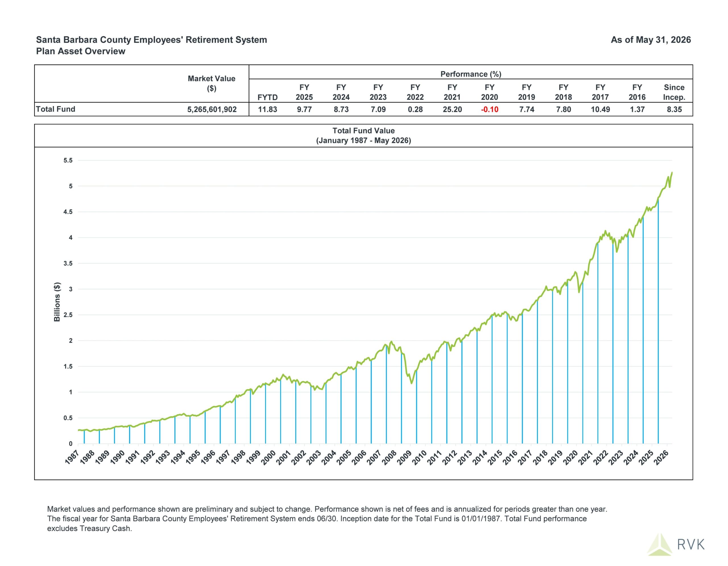Select the 2023 x-axis year label

click(x=616, y=457)
